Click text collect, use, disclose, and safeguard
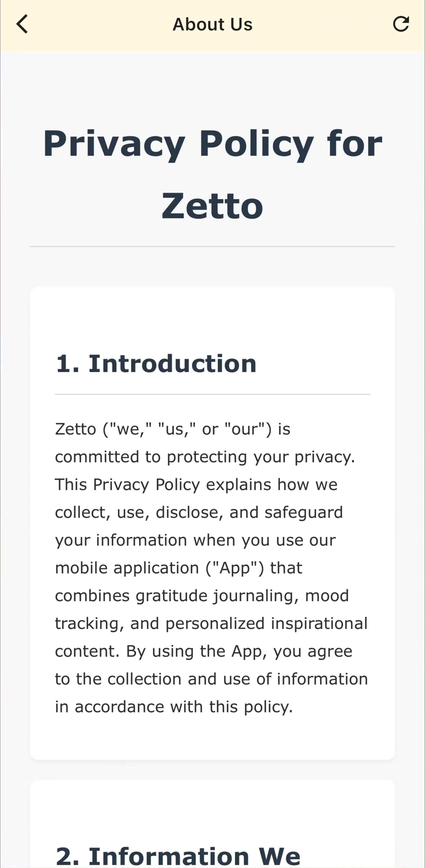The image size is (425, 868). [x=199, y=513]
